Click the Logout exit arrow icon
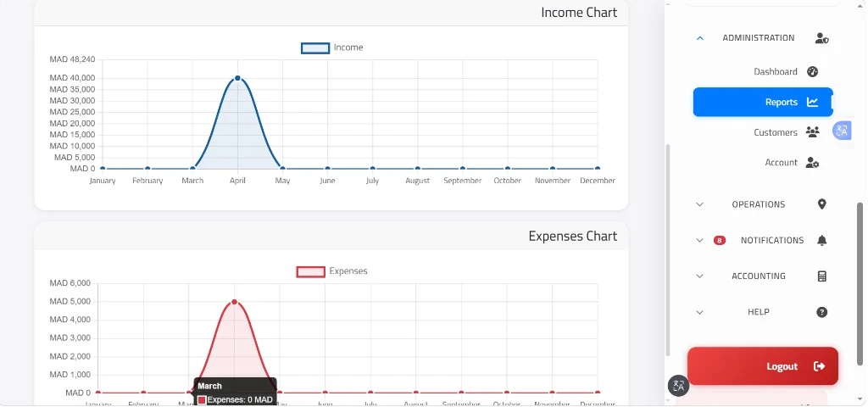This screenshot has height=407, width=868. (820, 366)
